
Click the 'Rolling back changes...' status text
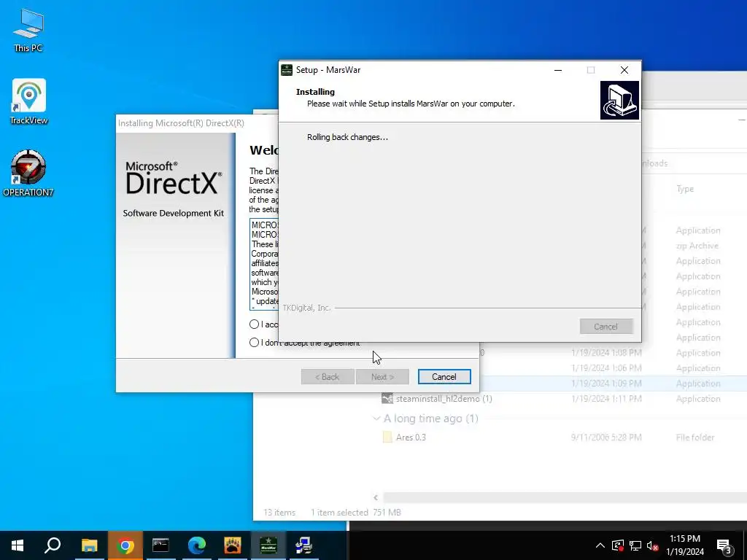[347, 137]
